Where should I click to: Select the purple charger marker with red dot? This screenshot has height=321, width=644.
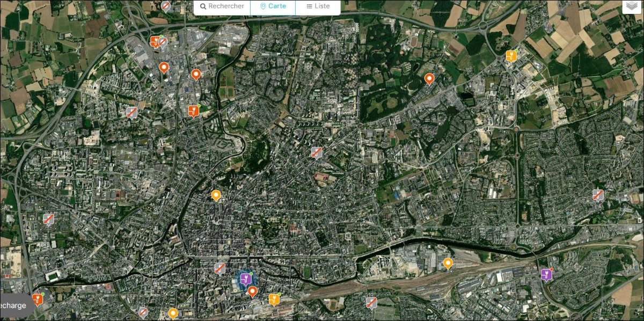click(x=546, y=274)
